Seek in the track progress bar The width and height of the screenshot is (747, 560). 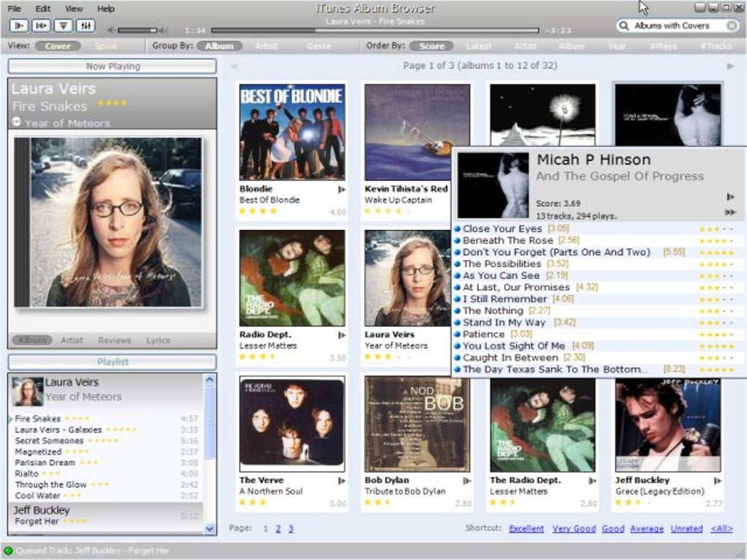376,31
